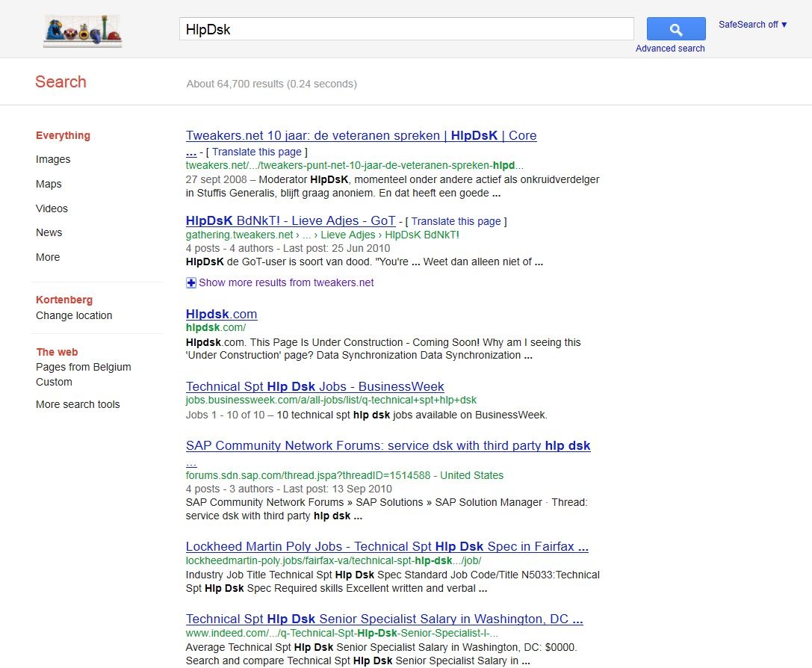
Task: Expand the More search categories
Action: click(48, 257)
